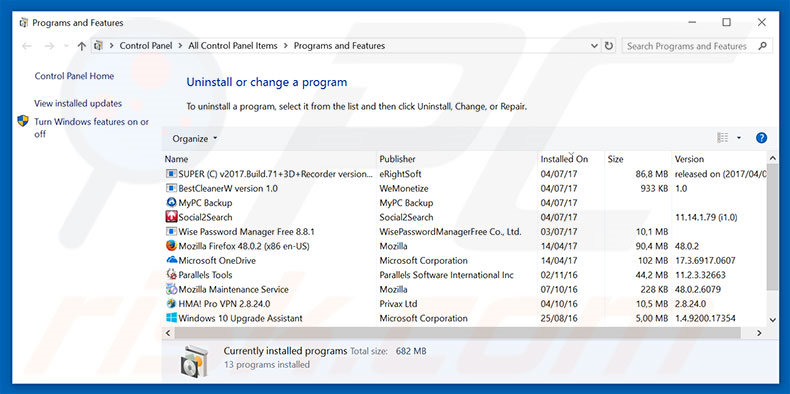Viewport: 790px width, 394px height.
Task: Click the Social2Search red icon
Action: pyautogui.click(x=171, y=217)
